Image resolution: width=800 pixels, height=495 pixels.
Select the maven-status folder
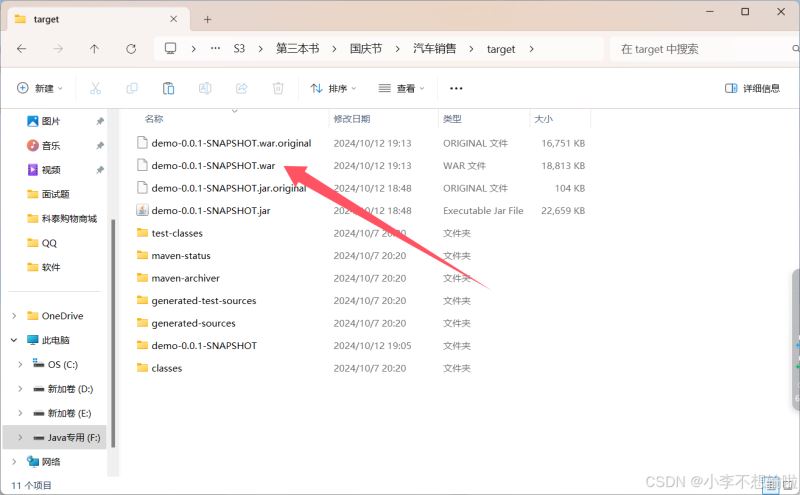click(181, 256)
